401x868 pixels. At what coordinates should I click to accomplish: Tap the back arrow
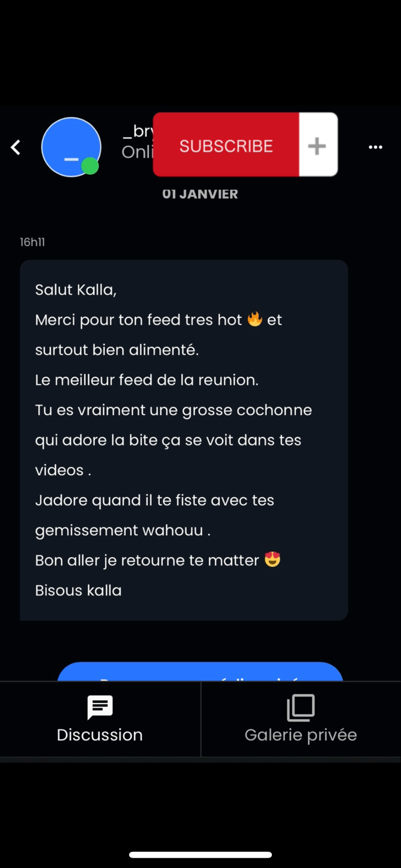tap(16, 148)
